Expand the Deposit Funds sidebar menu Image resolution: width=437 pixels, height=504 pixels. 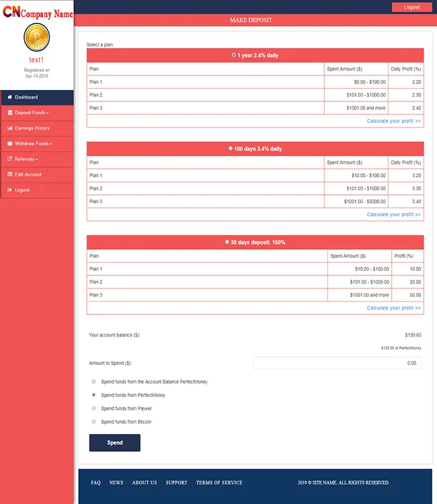coord(37,112)
